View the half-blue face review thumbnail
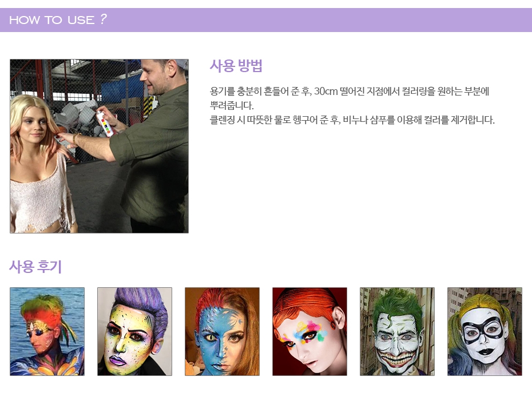Viewport: 532px width, 412px height. point(222,331)
